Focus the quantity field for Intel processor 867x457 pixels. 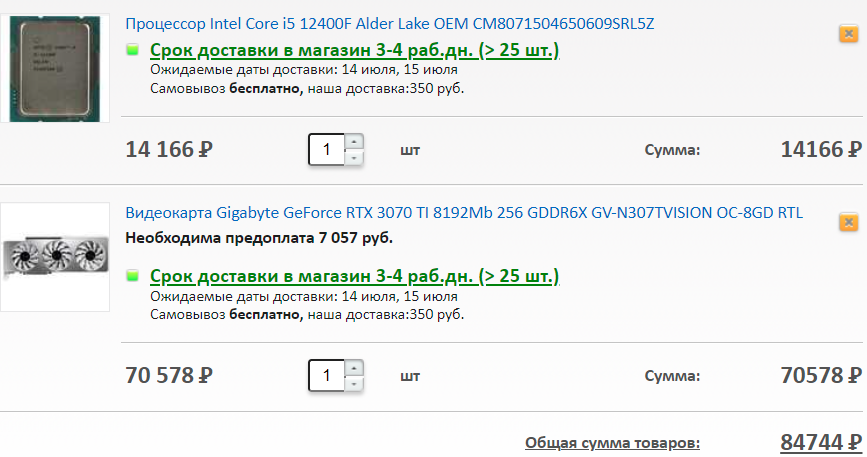pyautogui.click(x=326, y=150)
